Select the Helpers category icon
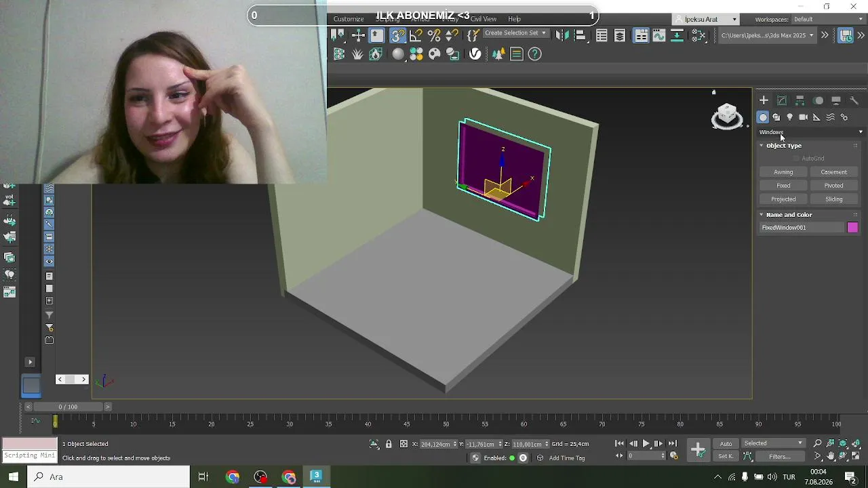868x488 pixels. click(816, 117)
